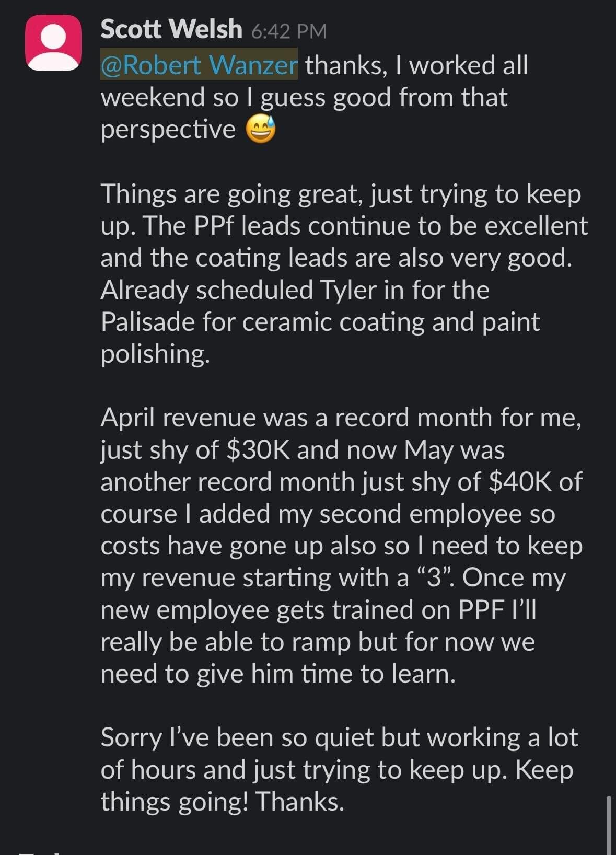This screenshot has height=855, width=616.
Task: Click the word 'polishing.' ending the paragraph
Action: pyautogui.click(x=155, y=355)
